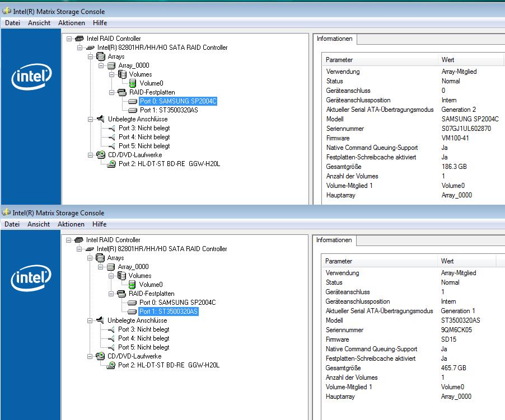Select Volume0 tree item in lower window
505x420 pixels.
coord(151,285)
